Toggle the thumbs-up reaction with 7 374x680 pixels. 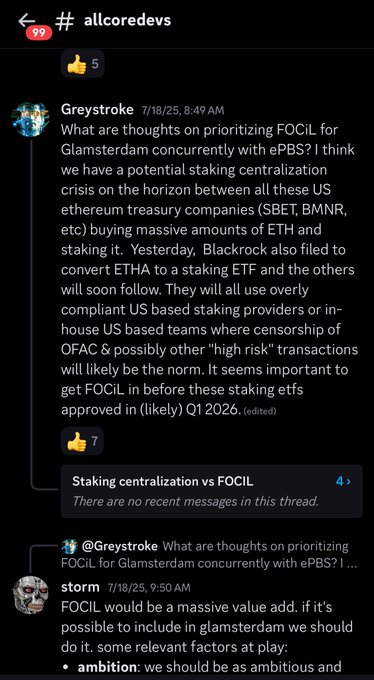(x=82, y=443)
